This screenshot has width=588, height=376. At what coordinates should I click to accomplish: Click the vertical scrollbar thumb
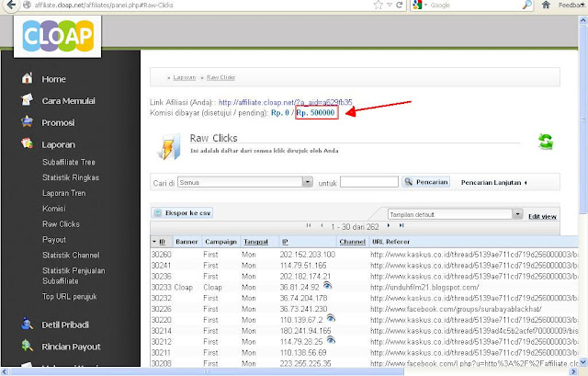[x=583, y=120]
